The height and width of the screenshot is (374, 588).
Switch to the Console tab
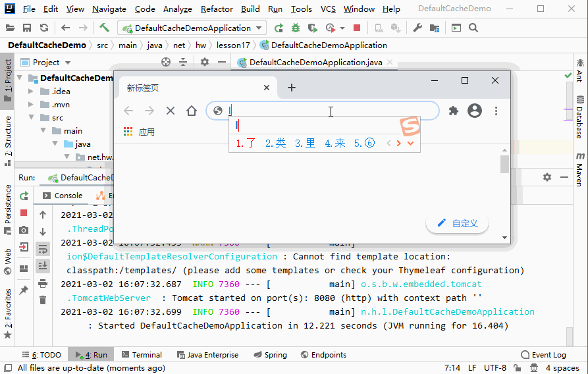[63, 196]
